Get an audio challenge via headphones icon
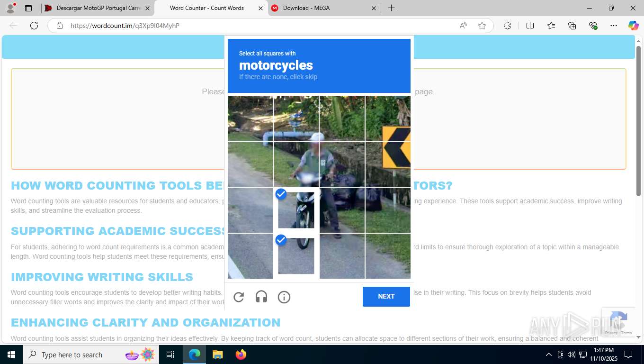Image resolution: width=644 pixels, height=364 pixels. (261, 297)
